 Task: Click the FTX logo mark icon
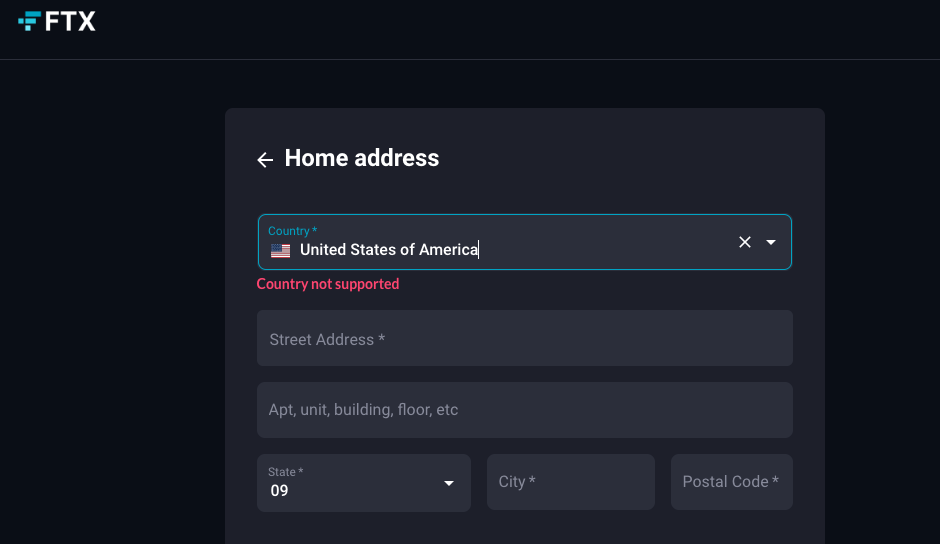coord(29,21)
